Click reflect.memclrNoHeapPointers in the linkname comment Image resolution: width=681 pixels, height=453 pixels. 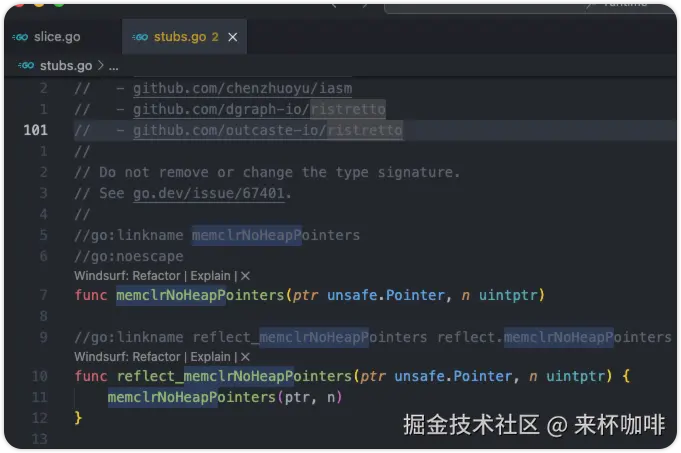point(554,337)
